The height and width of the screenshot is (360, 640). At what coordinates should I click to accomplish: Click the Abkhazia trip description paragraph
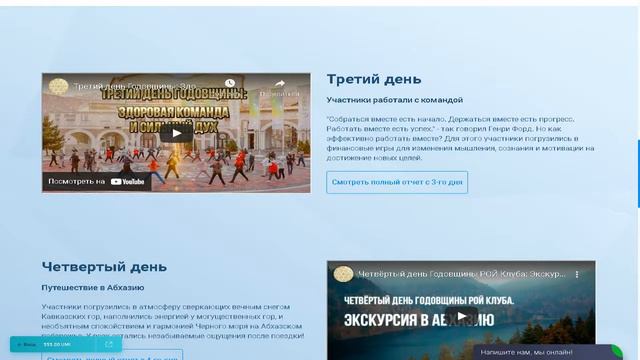[173, 321]
